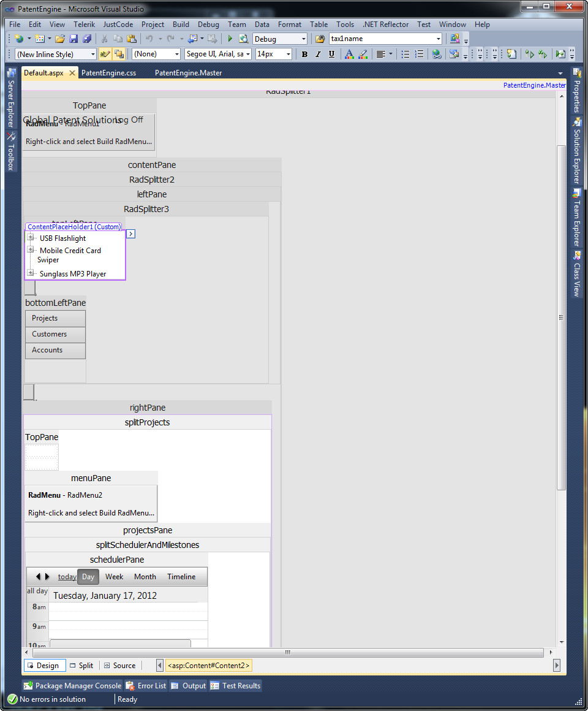This screenshot has height=711, width=588.
Task: Expand the Sunglass MP3 Player node
Action: coord(31,273)
